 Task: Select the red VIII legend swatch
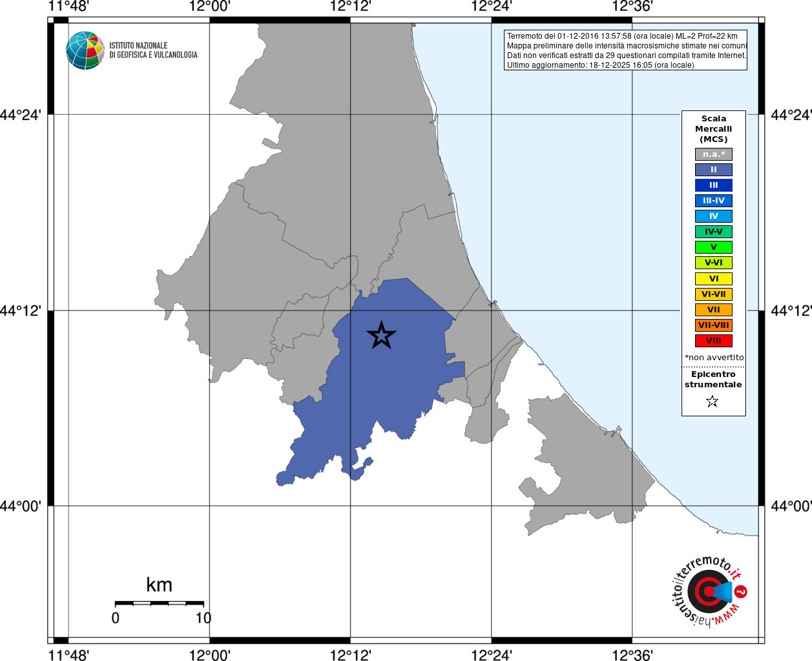pyautogui.click(x=714, y=341)
